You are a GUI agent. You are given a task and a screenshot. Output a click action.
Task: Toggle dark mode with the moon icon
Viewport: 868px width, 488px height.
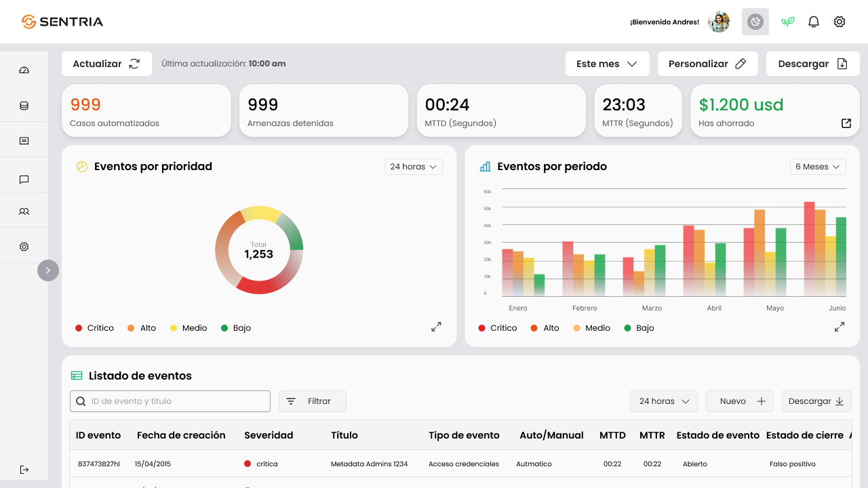click(755, 22)
